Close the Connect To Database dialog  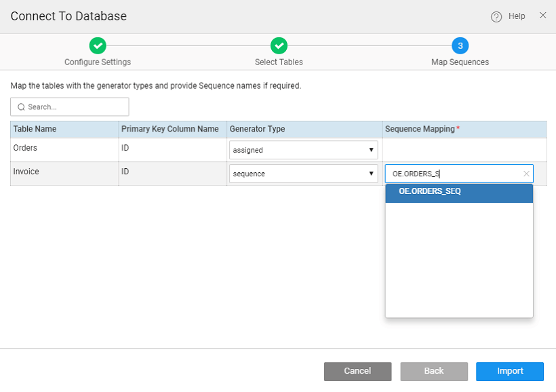point(542,16)
